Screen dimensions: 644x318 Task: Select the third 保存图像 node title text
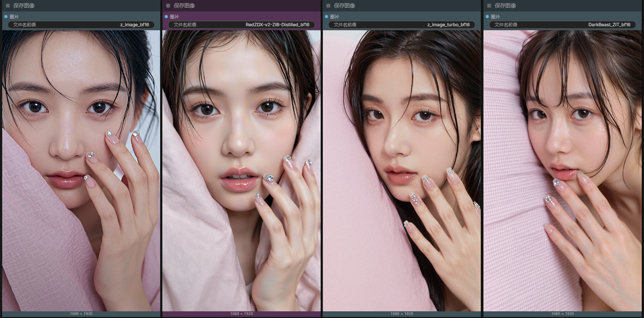click(345, 6)
